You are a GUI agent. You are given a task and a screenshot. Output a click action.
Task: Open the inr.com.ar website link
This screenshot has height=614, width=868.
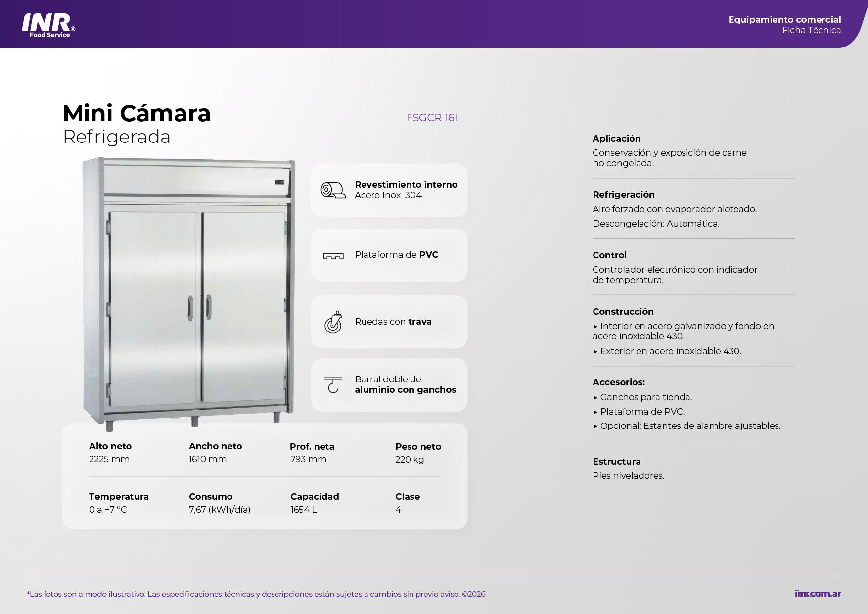pos(818,594)
